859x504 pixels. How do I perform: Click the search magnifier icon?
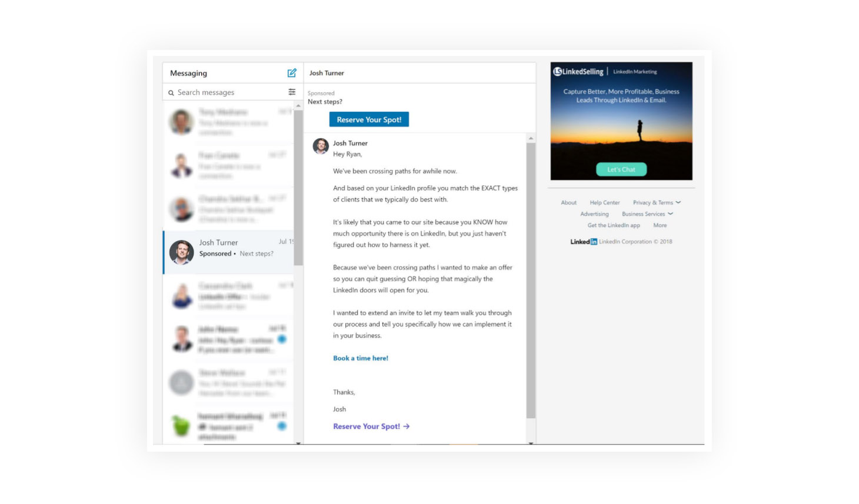171,93
